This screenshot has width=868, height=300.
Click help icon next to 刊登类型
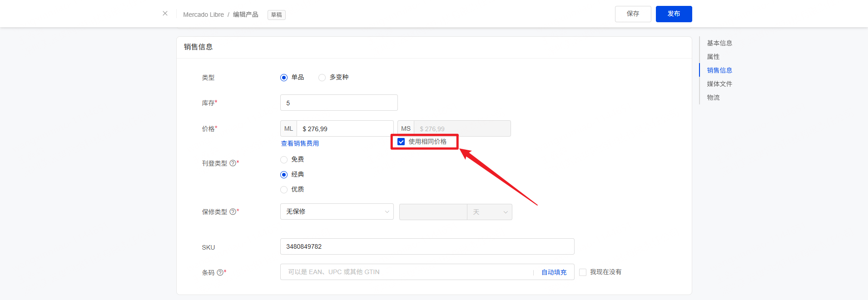click(x=233, y=163)
